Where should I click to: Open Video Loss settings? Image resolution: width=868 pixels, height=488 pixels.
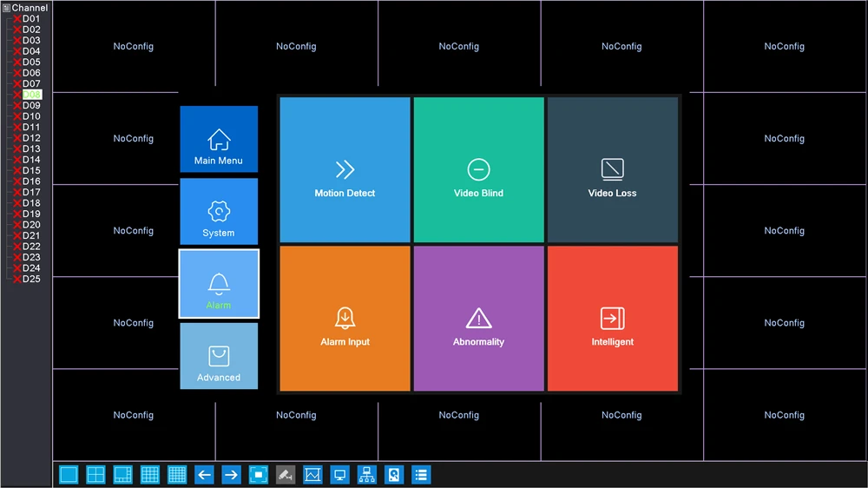tap(613, 169)
